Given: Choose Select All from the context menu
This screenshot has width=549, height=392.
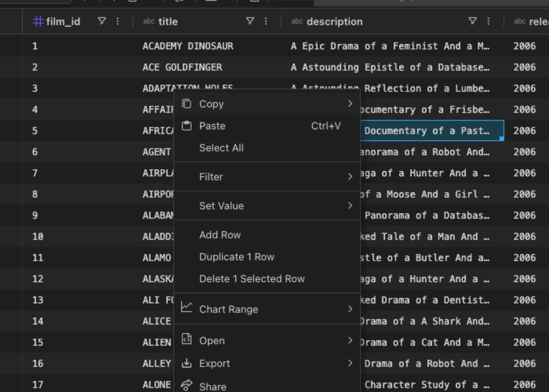Looking at the screenshot, I should pyautogui.click(x=221, y=148).
